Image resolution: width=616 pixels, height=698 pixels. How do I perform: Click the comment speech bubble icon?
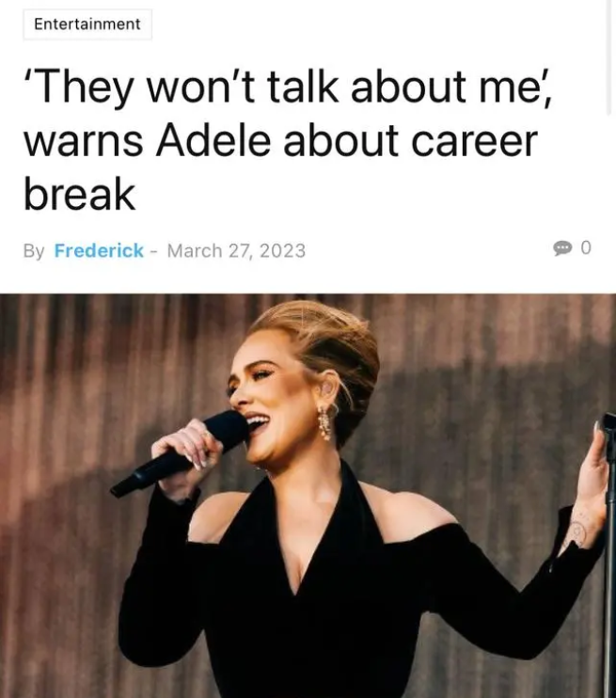click(562, 248)
